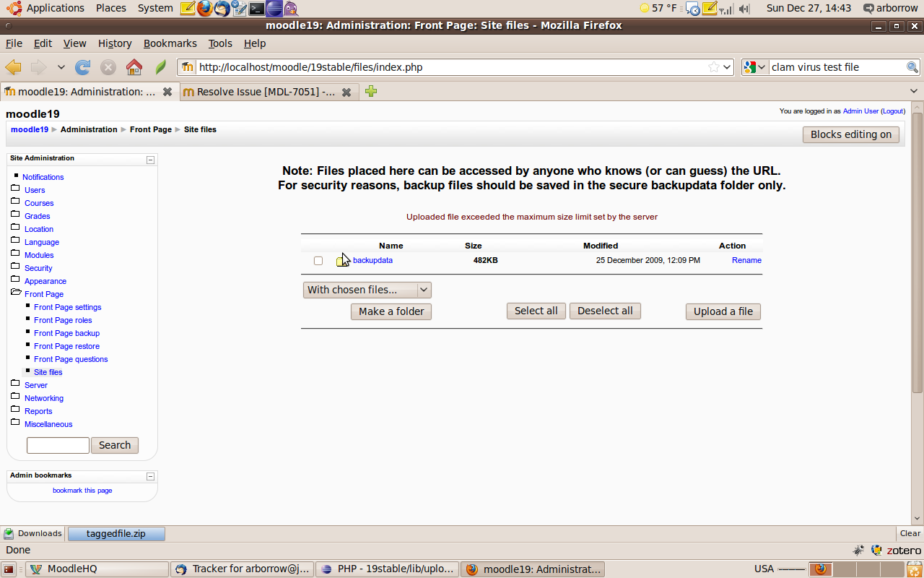Click the volume speaker icon in panel
924x578 pixels.
coord(744,9)
